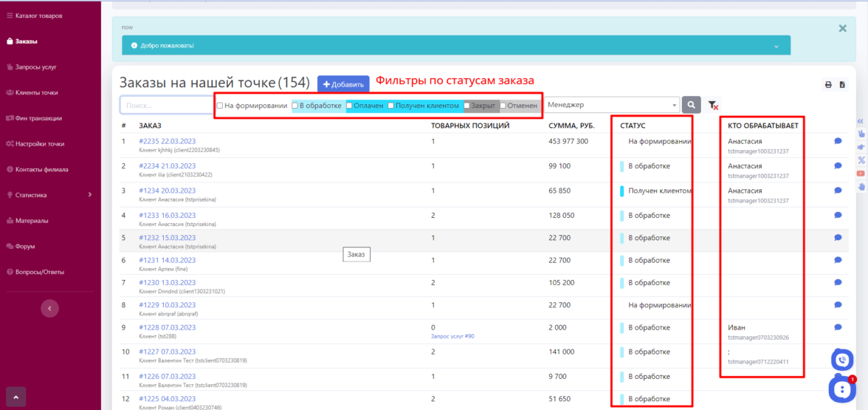Enable the 'Отменен' status filter
The image size is (868, 410).
(x=503, y=106)
